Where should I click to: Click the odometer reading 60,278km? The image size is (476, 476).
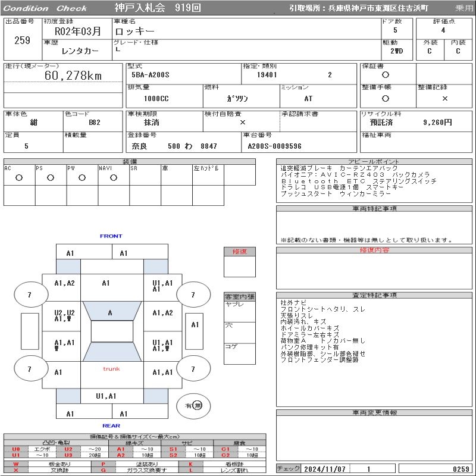tap(73, 76)
